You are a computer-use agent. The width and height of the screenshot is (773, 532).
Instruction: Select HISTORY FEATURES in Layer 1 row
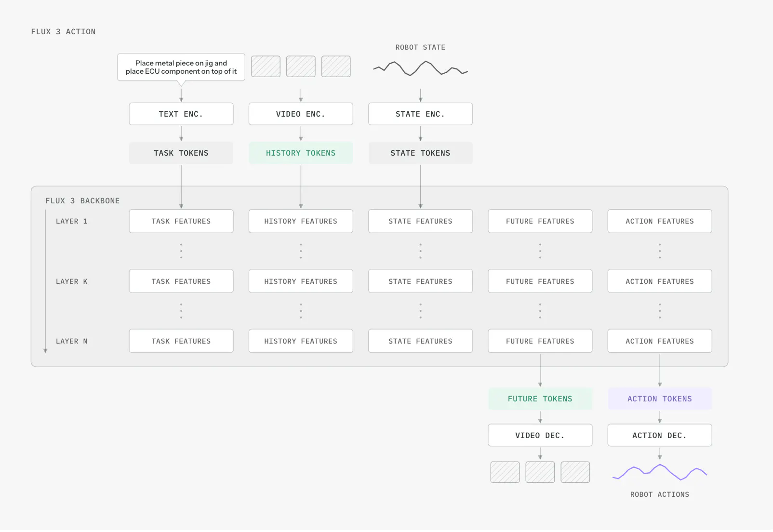tap(301, 221)
